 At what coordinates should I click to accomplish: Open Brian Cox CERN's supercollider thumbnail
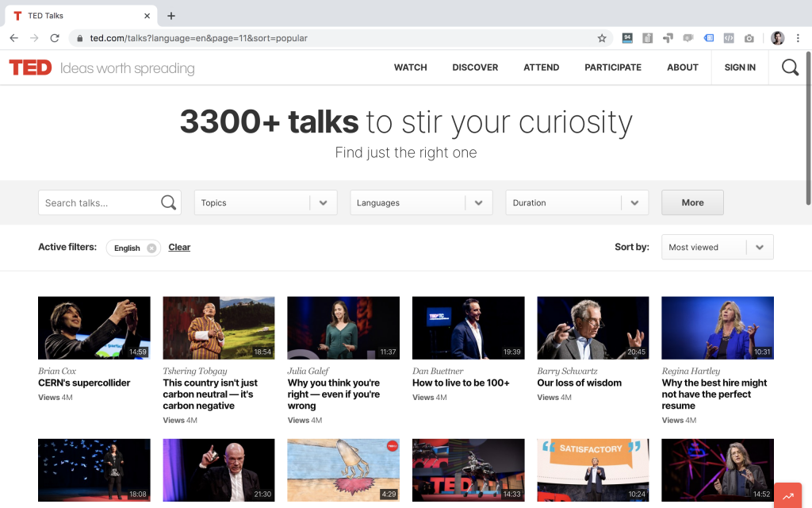click(94, 328)
